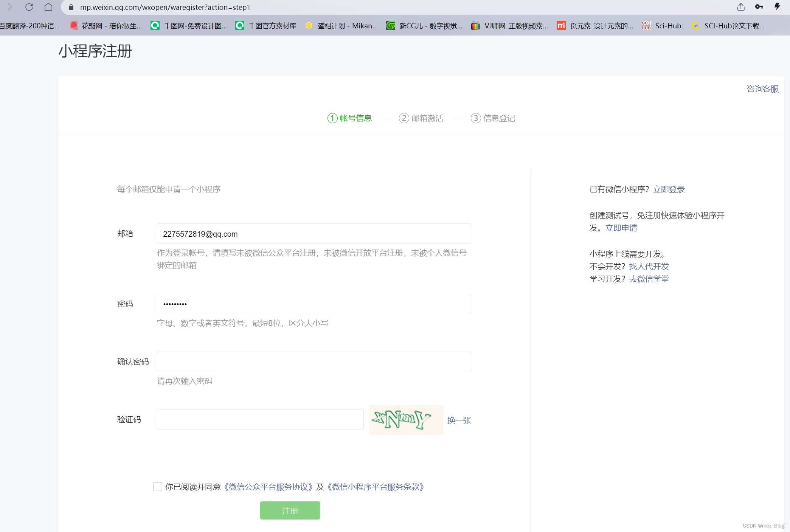Open 咨询客服 customer service link

click(x=762, y=89)
